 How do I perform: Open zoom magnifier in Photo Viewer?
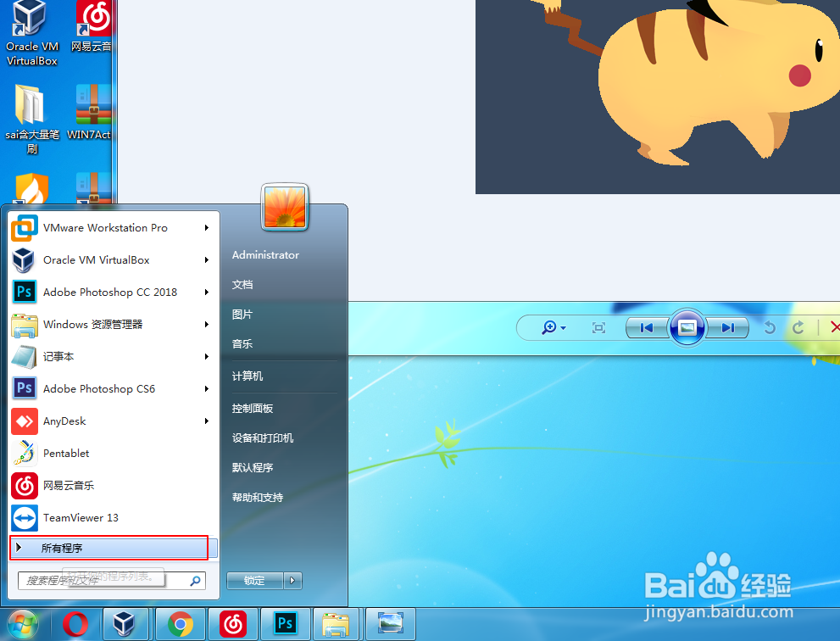(554, 327)
